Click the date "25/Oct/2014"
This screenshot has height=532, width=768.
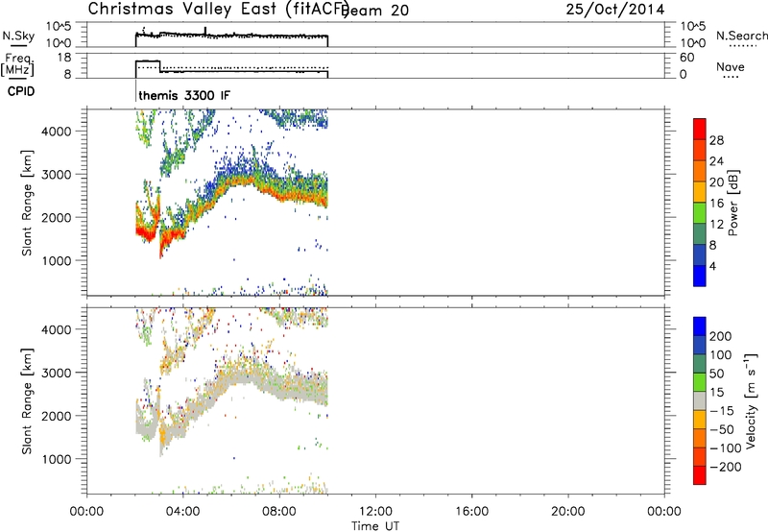pos(615,10)
